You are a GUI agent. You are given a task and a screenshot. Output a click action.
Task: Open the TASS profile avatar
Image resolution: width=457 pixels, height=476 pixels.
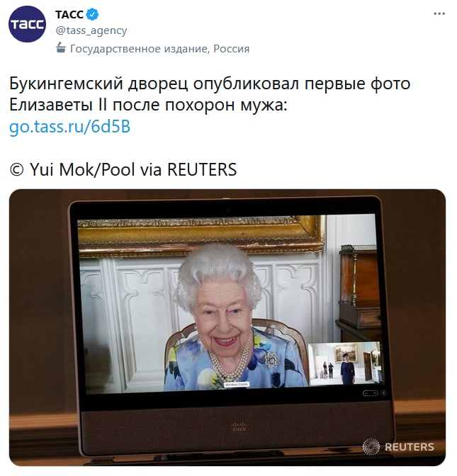27,24
